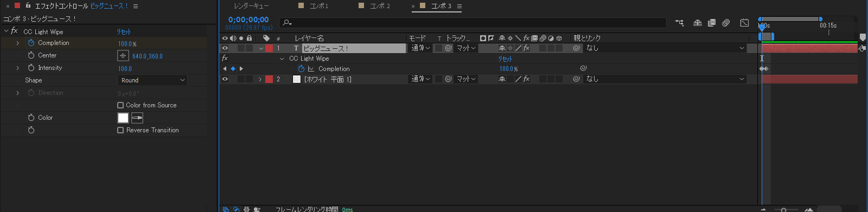Click the 640.0,360.0 Center value
The height and width of the screenshot is (212, 868).
(148, 56)
